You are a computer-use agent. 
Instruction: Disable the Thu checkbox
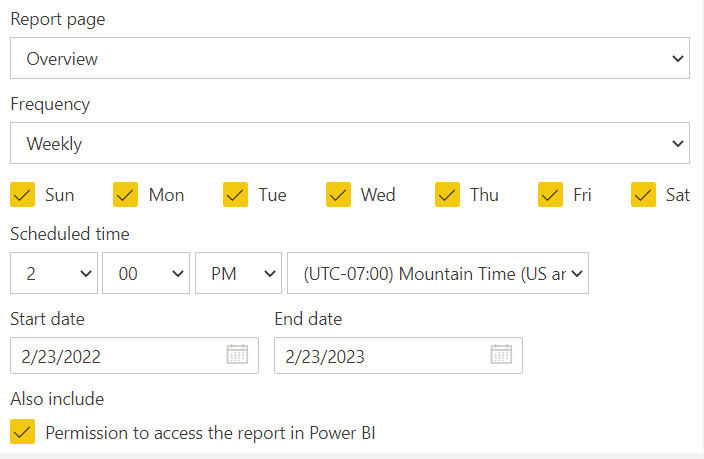(447, 194)
